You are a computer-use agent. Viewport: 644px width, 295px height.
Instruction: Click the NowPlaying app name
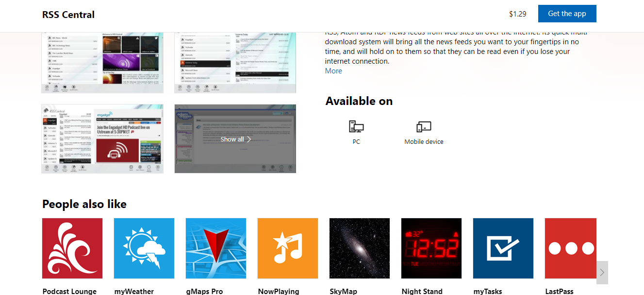pos(279,291)
